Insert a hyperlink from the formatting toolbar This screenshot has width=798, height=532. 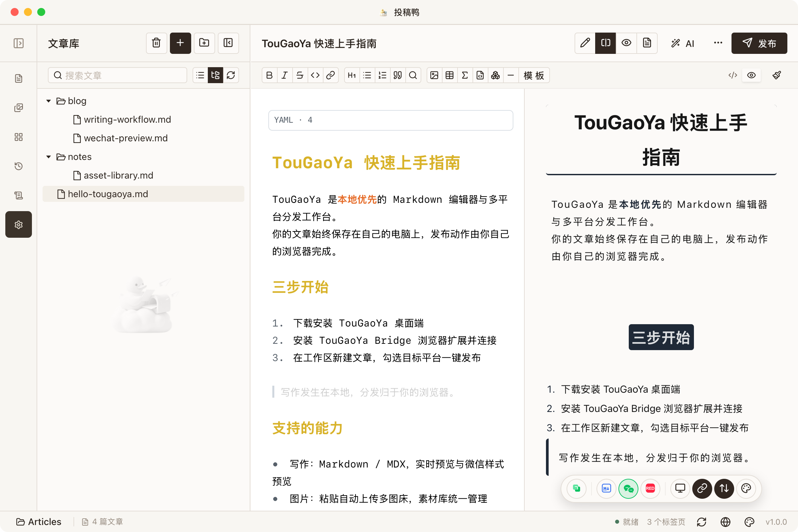331,75
